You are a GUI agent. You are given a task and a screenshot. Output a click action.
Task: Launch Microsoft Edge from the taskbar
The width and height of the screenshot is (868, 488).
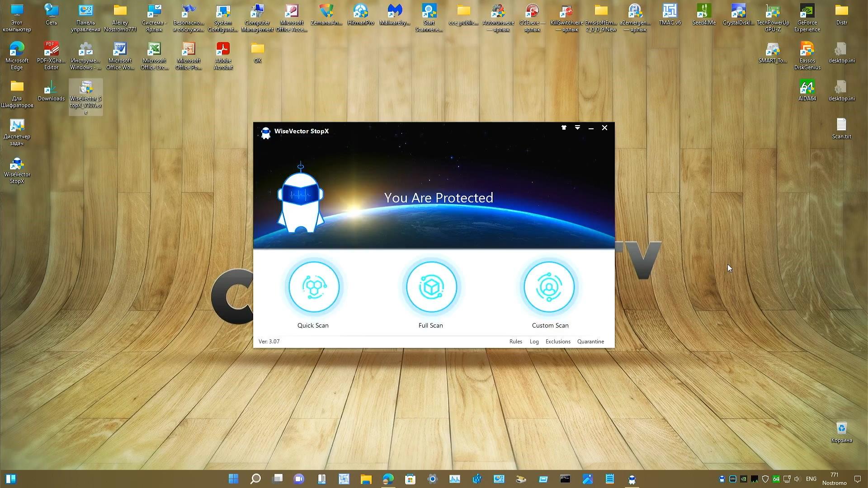click(388, 479)
